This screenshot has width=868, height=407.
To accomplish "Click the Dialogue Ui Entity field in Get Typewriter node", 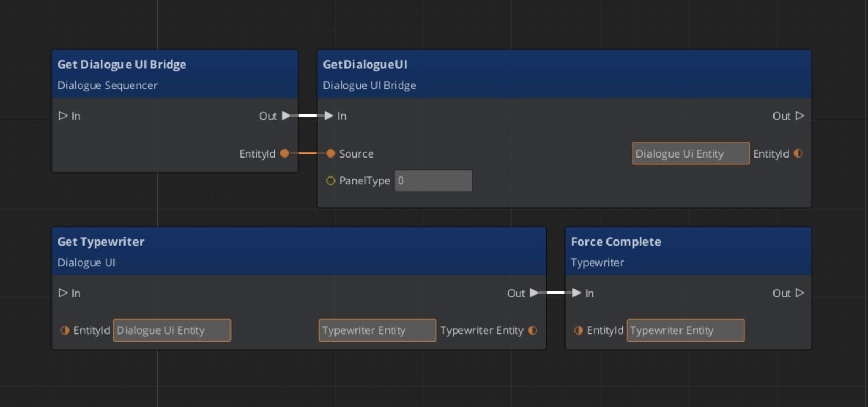I will tap(172, 330).
